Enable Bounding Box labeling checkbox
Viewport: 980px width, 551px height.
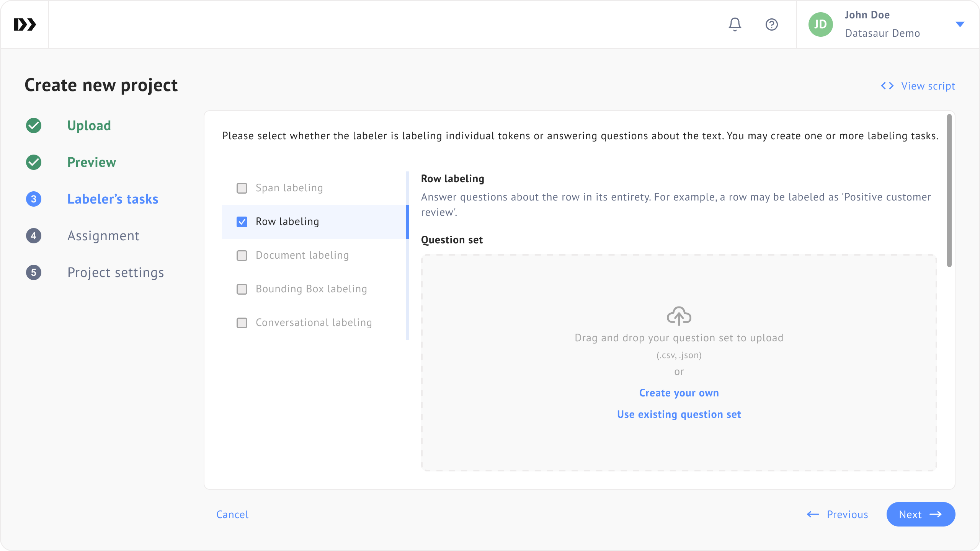point(242,289)
